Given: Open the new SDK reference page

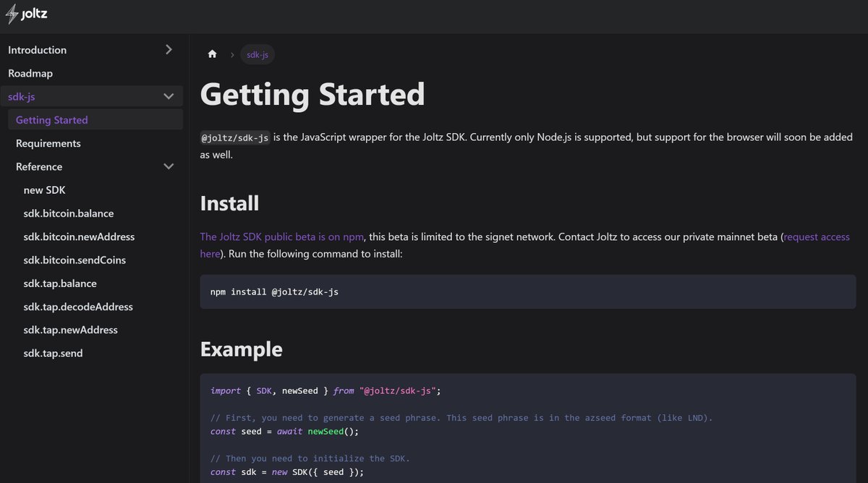Looking at the screenshot, I should 45,190.
